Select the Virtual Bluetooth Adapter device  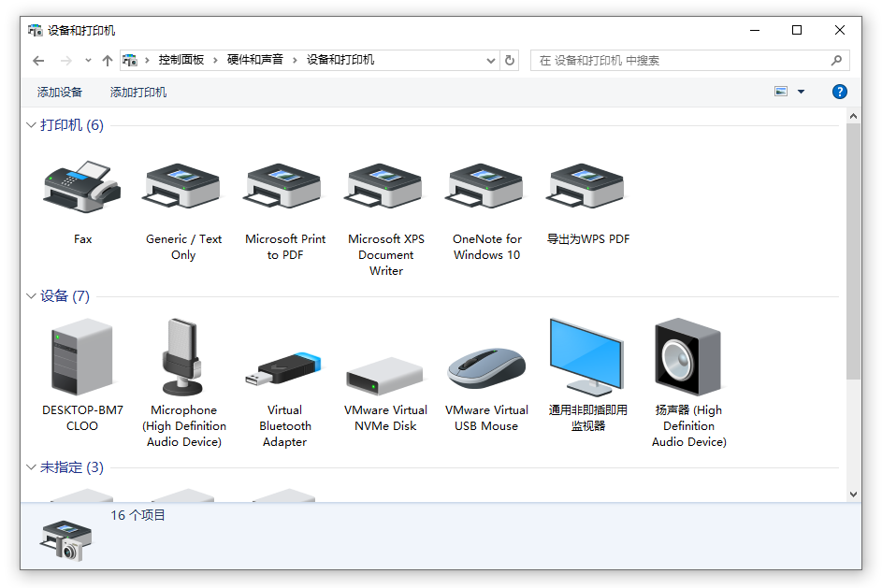tap(284, 368)
